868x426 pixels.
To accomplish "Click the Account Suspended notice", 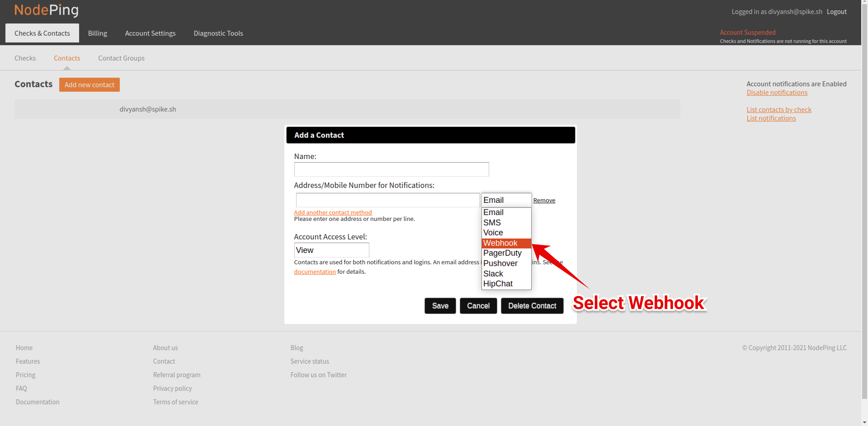I will (748, 32).
